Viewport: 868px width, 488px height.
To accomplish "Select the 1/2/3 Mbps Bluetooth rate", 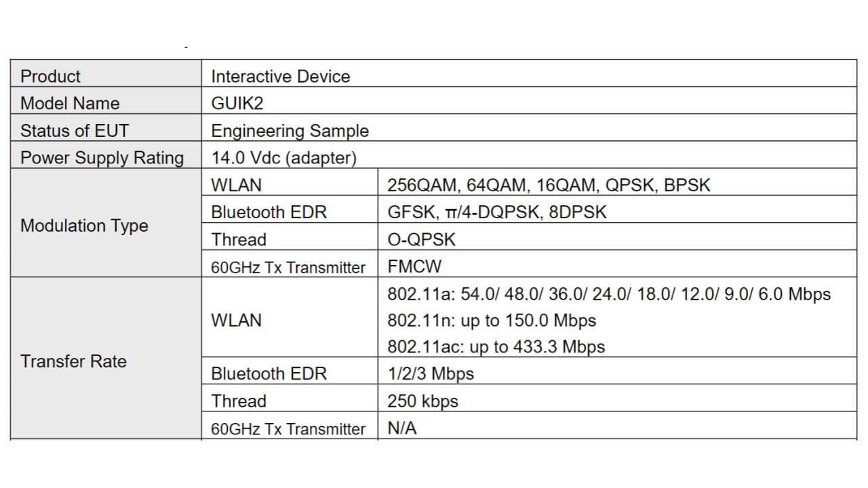I will 431,373.
